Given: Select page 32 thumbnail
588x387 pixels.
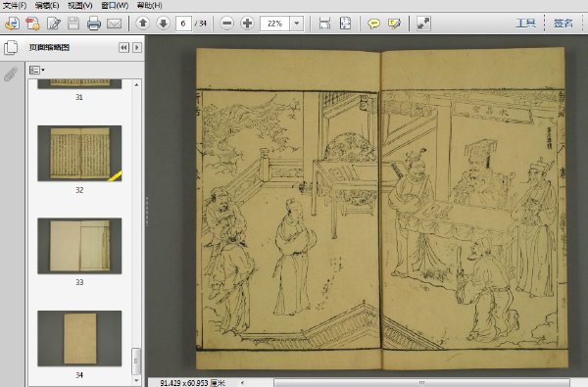Looking at the screenshot, I should coord(79,153).
